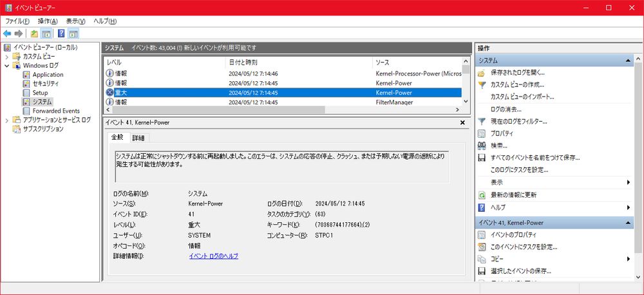This screenshot has width=644, height=295.
Task: Open the 操作(A) menu
Action: click(x=48, y=21)
